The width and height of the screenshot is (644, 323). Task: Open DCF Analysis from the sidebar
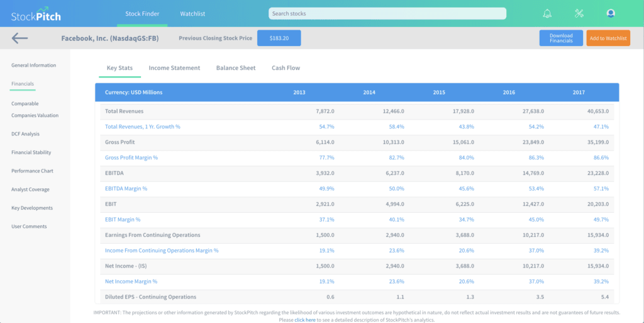click(x=25, y=134)
